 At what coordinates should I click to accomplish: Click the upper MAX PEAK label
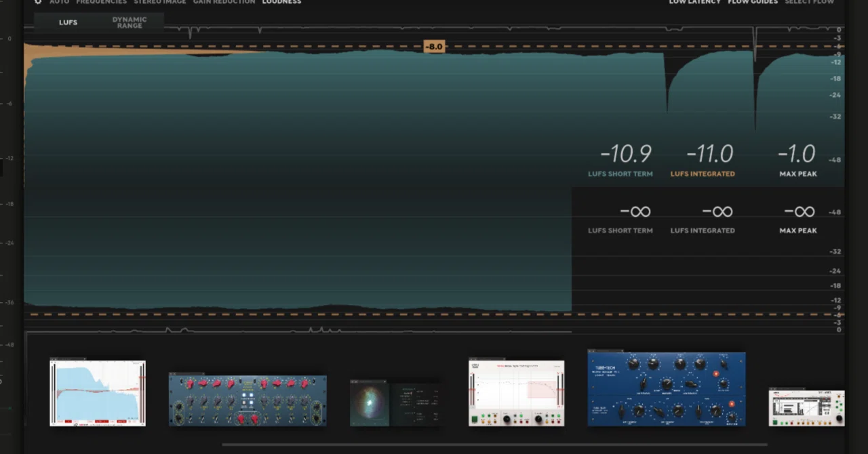point(798,174)
